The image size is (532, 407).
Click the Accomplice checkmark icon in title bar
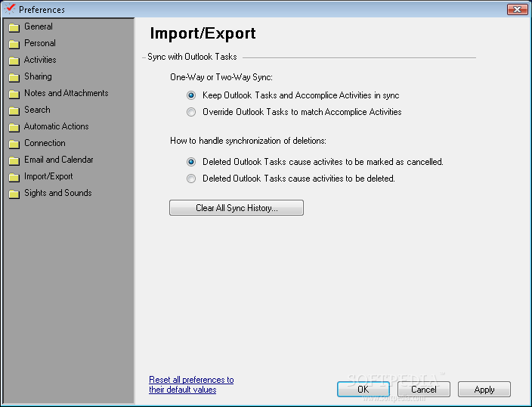pos(10,8)
